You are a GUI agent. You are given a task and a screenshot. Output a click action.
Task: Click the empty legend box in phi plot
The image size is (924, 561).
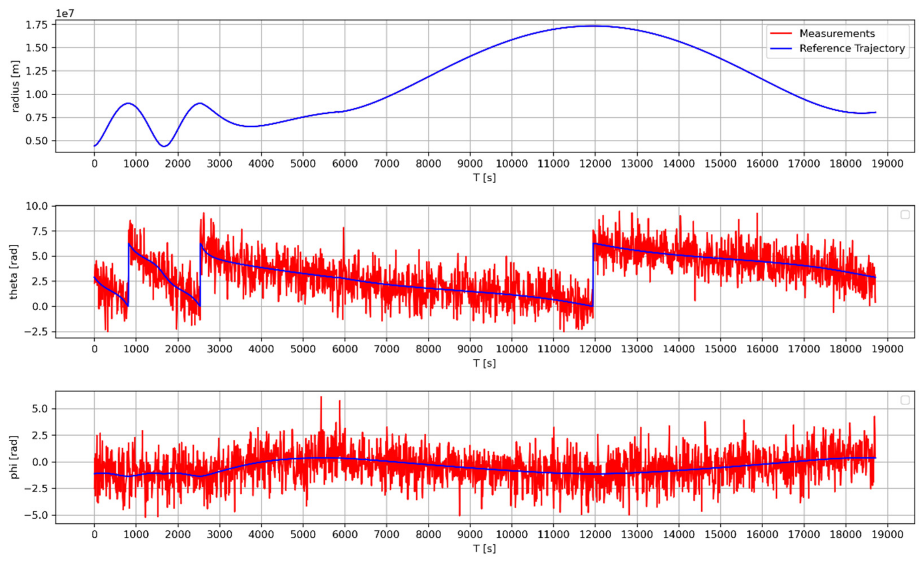click(905, 400)
